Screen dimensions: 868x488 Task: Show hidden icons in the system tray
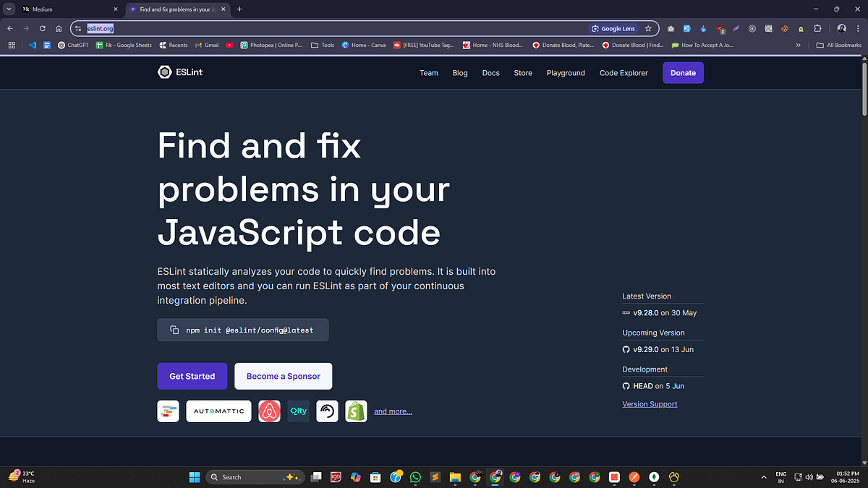tap(763, 477)
